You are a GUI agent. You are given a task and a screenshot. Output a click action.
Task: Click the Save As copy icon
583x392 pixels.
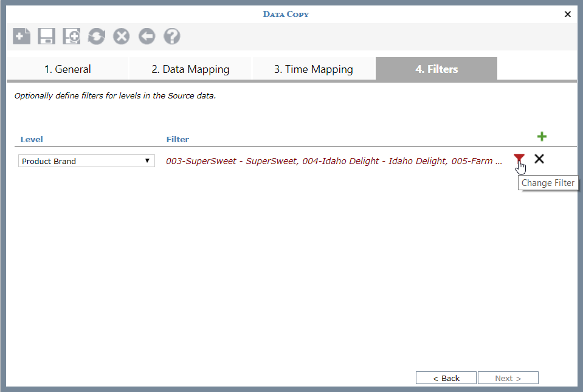(x=71, y=36)
